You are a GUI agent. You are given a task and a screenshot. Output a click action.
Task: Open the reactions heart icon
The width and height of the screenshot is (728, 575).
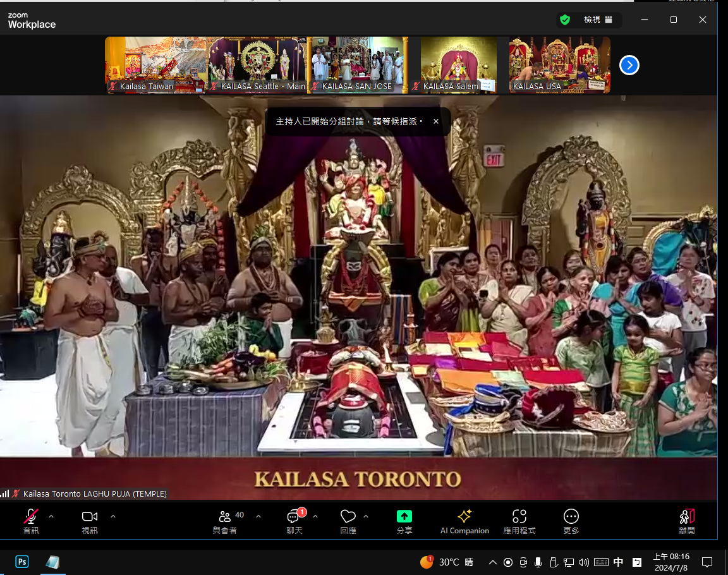click(348, 517)
